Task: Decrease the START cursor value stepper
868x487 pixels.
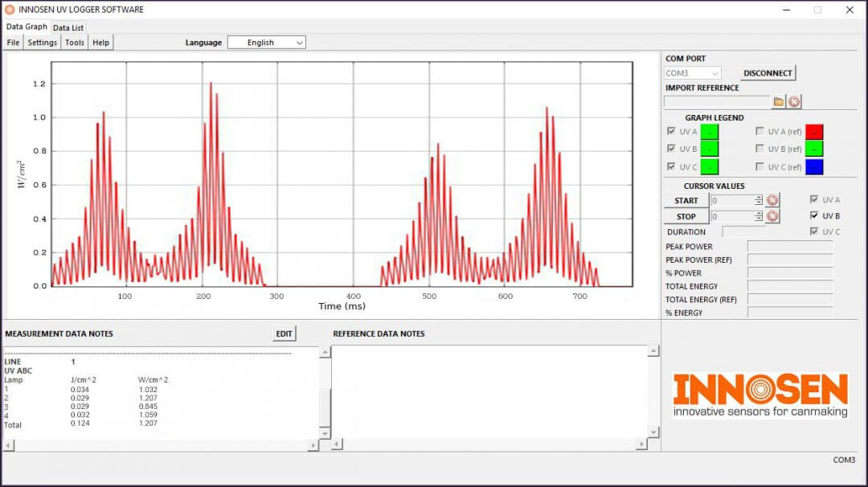Action: tap(759, 203)
